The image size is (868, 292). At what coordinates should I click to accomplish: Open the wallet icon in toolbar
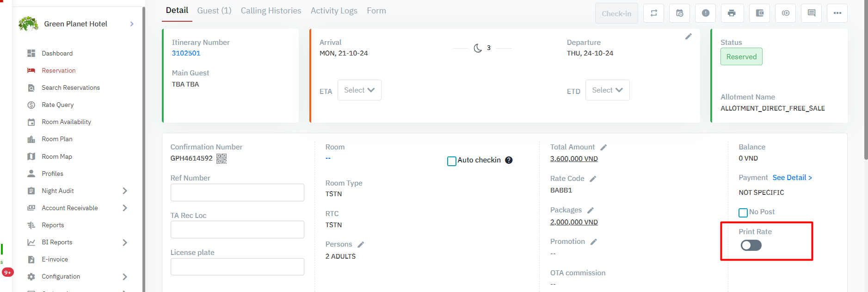pos(759,13)
